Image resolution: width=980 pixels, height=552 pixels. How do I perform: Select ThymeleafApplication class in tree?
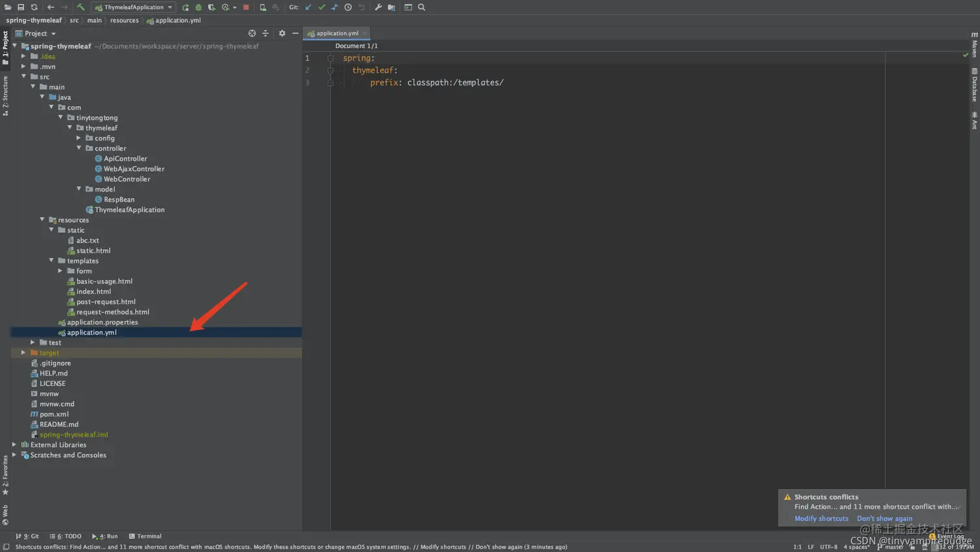pyautogui.click(x=129, y=210)
